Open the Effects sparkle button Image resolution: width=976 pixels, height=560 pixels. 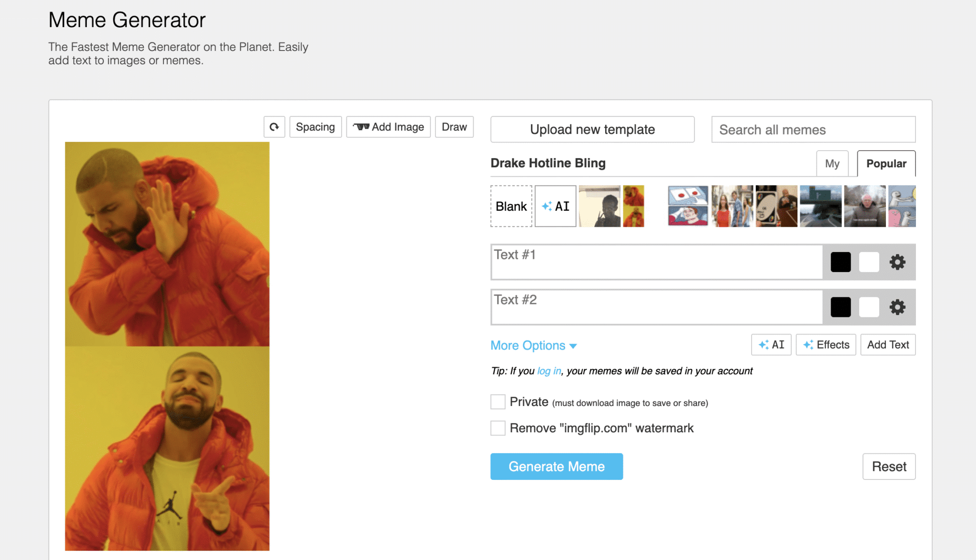tap(825, 345)
